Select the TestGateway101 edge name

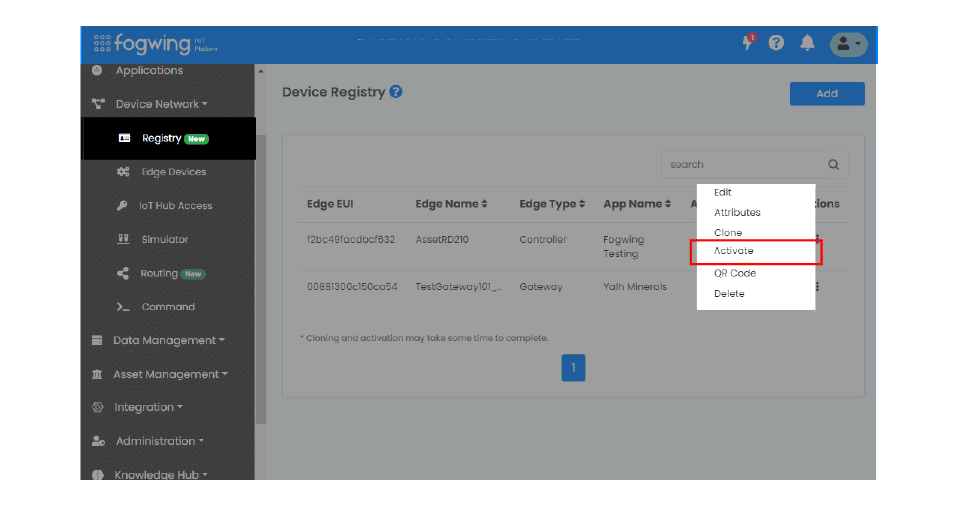(458, 287)
